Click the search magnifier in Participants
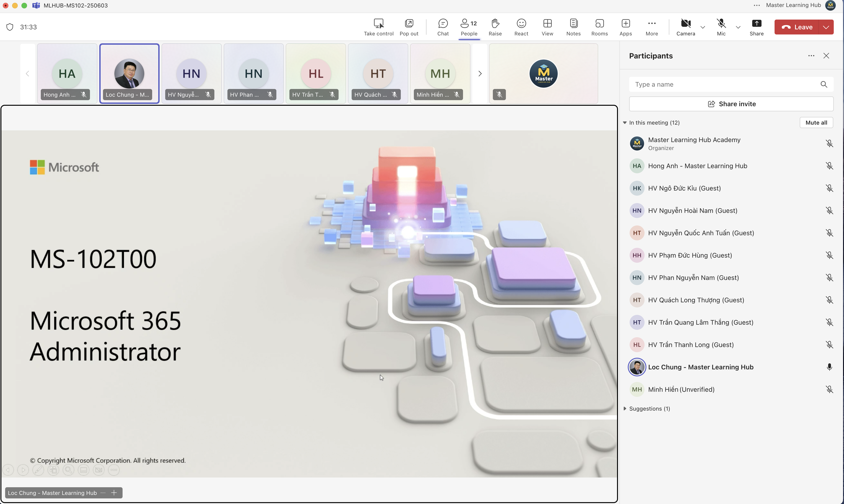Viewport: 844px width, 504px height. [824, 85]
